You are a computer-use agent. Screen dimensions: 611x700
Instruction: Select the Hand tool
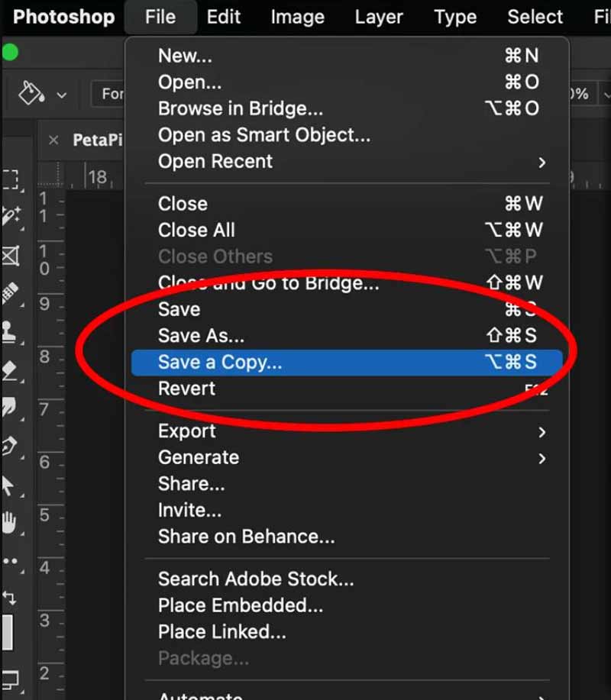pos(11,524)
